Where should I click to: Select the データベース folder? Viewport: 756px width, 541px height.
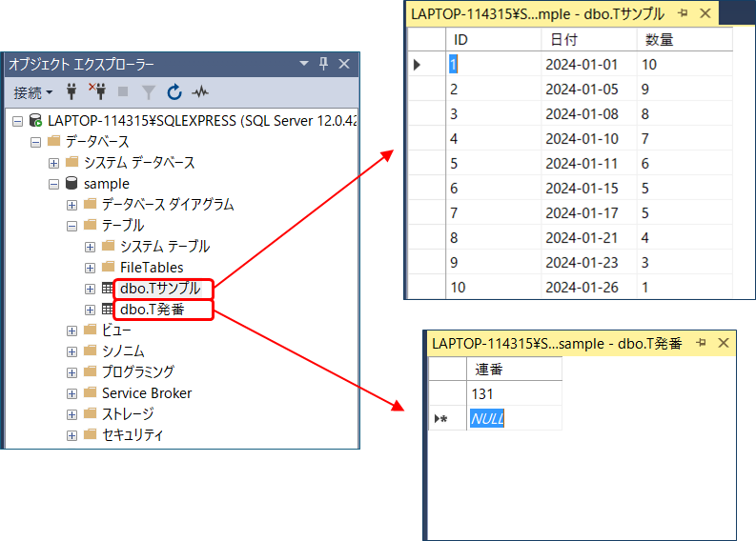97,141
